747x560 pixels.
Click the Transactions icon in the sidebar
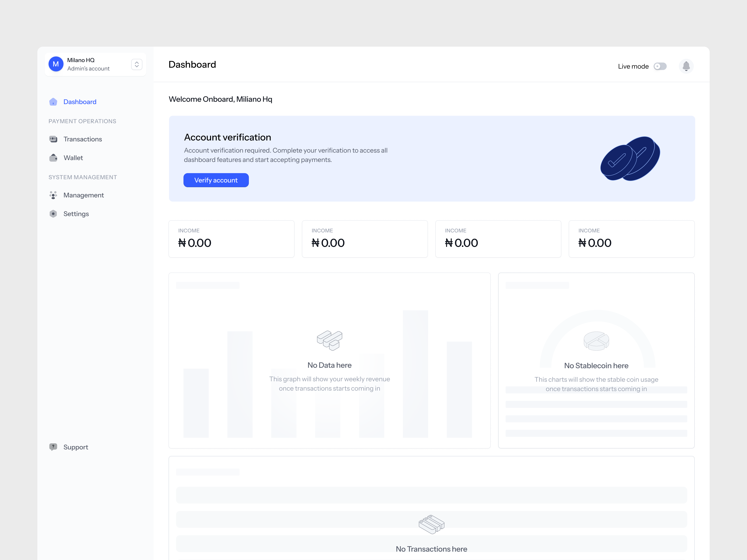pos(53,139)
